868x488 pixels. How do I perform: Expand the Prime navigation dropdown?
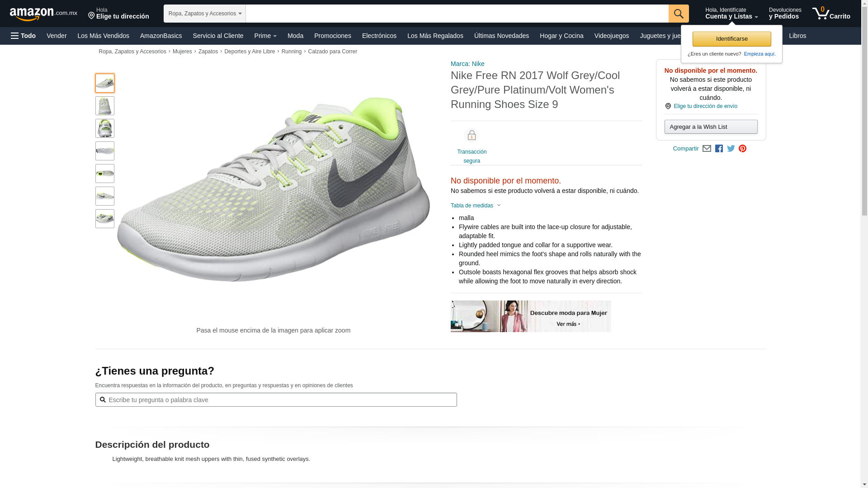[265, 36]
